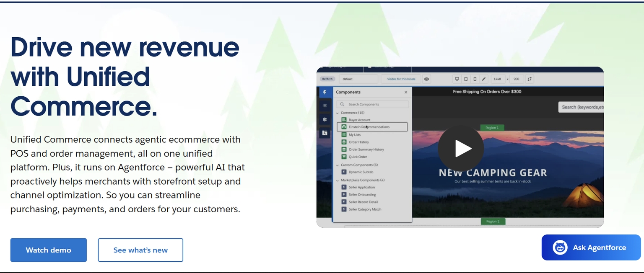This screenshot has height=273, width=644.
Task: Select the Seller Record Detail label
Action: click(x=363, y=202)
